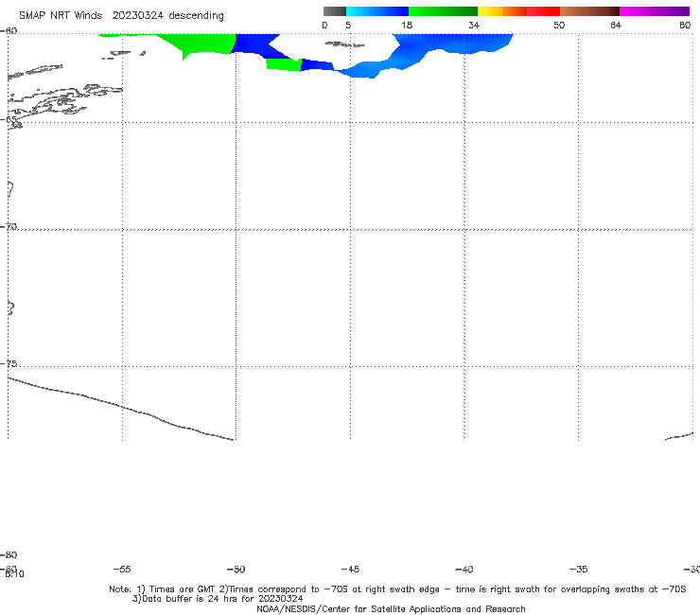Viewport: 700px width, 615px height.
Task: Click the color scale label '5'
Action: (348, 25)
